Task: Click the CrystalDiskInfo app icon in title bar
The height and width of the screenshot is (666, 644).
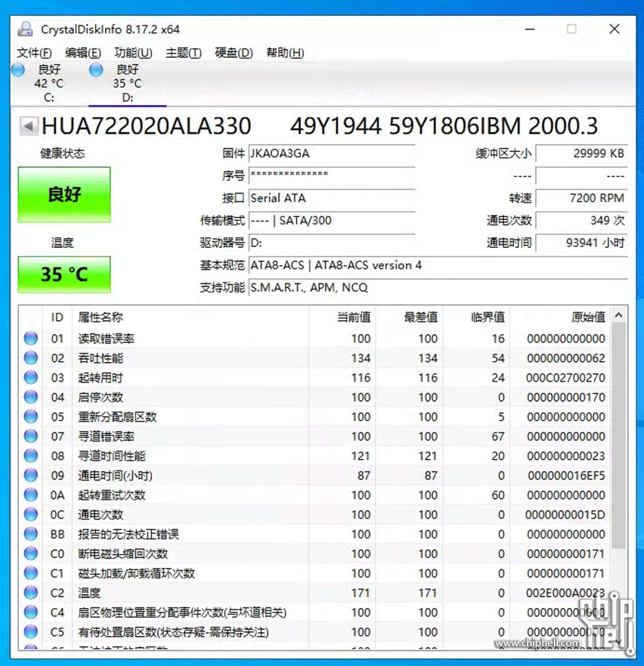Action: click(x=26, y=29)
